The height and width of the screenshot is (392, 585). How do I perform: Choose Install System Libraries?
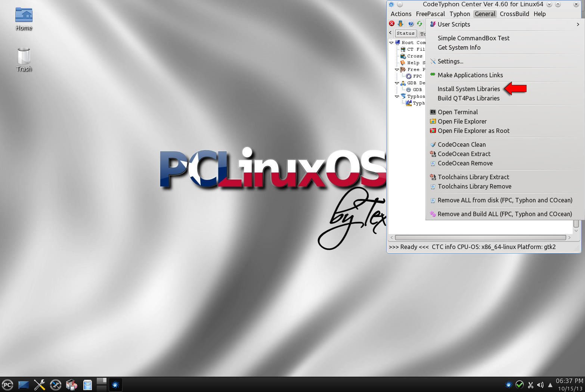pos(468,89)
